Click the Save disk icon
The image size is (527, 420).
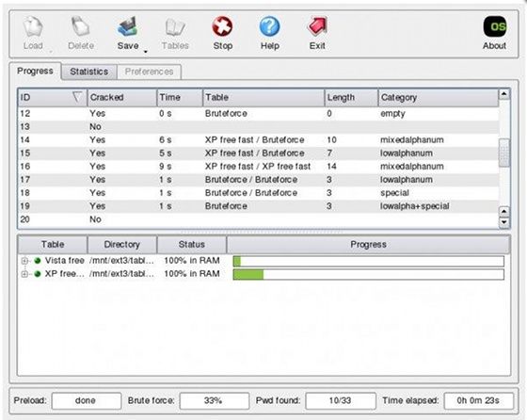[128, 26]
